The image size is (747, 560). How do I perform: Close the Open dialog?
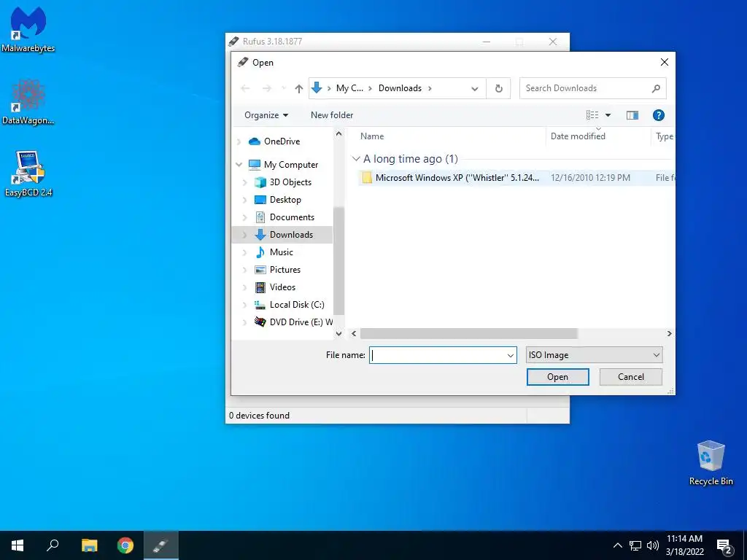coord(664,63)
